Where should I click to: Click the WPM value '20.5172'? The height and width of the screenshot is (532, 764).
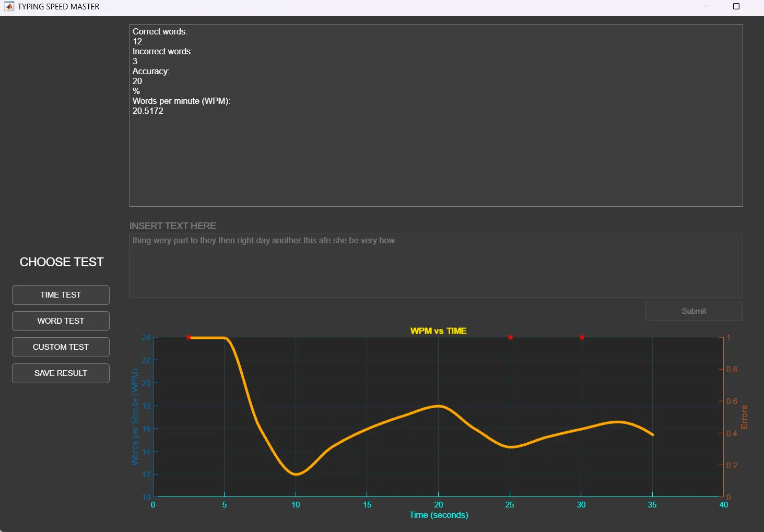coord(148,111)
